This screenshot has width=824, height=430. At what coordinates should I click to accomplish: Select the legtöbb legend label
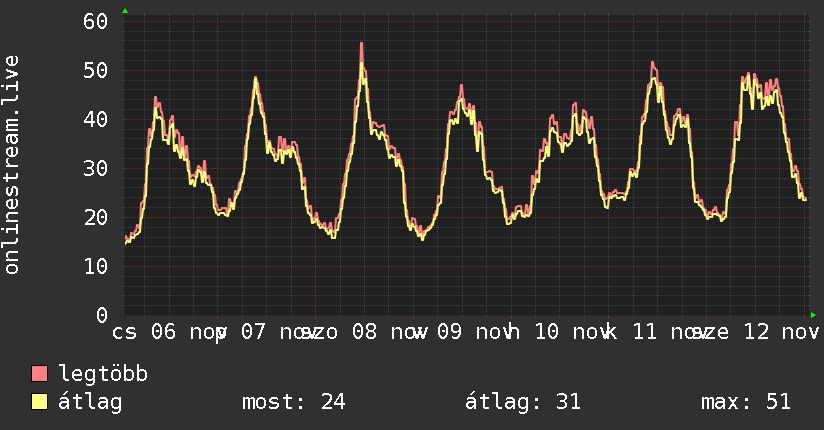[103, 373]
